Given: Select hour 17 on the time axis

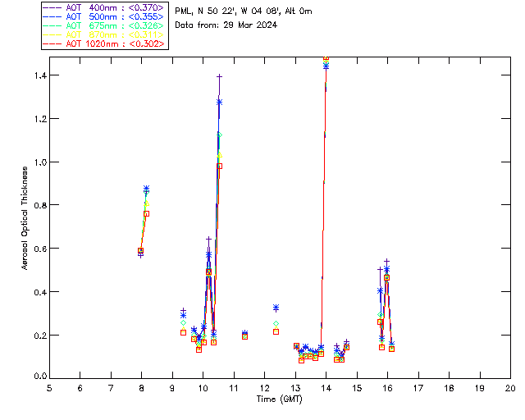Looking at the screenshot, I should [x=418, y=388].
